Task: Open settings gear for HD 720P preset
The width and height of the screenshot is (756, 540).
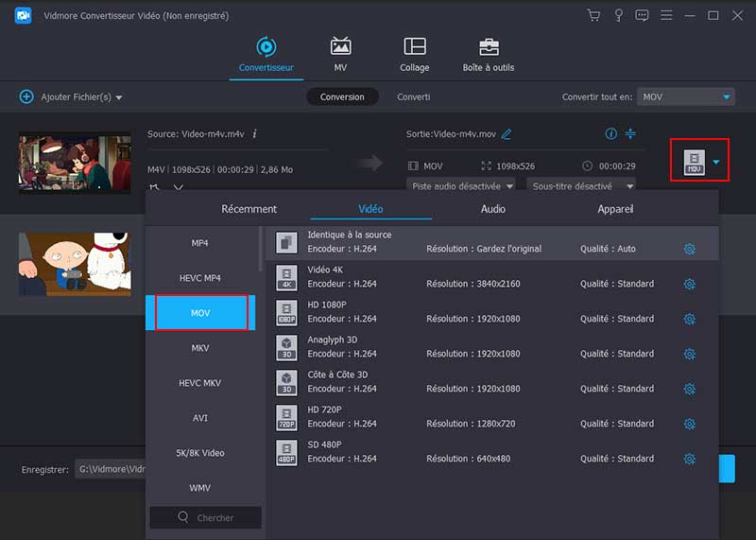Action: tap(689, 424)
